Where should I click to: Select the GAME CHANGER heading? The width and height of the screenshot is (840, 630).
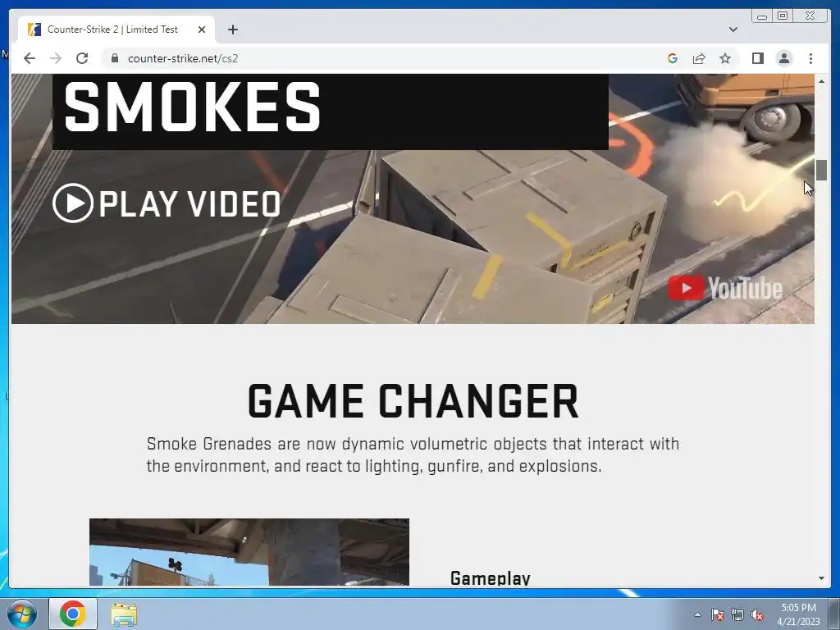pyautogui.click(x=413, y=401)
